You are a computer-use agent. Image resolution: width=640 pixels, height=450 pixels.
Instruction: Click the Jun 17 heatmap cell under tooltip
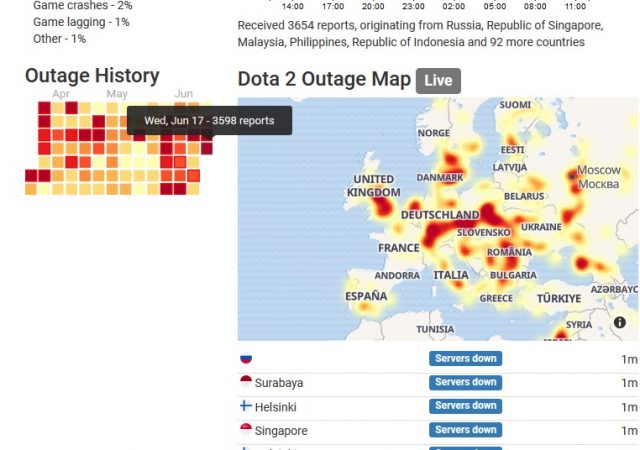click(x=207, y=148)
